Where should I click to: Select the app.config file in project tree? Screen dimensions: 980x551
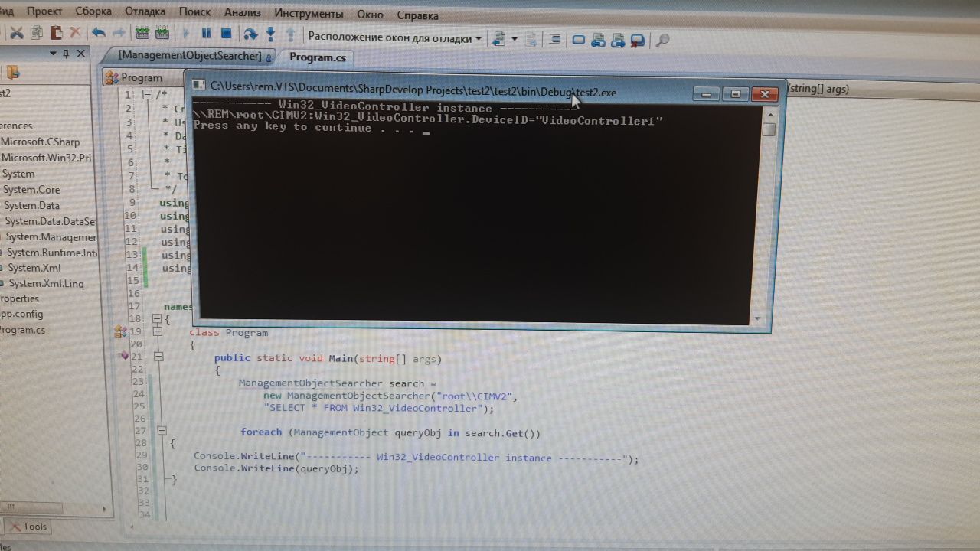(x=21, y=314)
